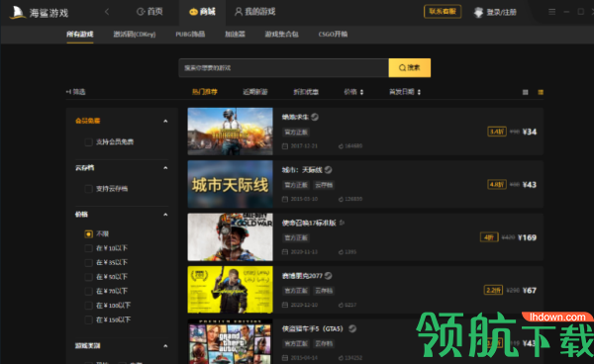Click the calendar icon in 使命召唤17 row
This screenshot has height=364, width=594.
pyautogui.click(x=285, y=252)
